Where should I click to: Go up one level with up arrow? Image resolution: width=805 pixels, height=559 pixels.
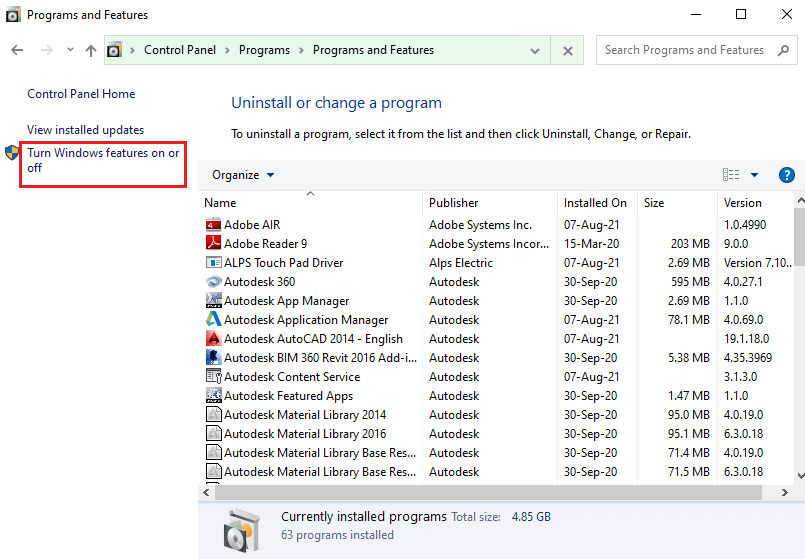click(x=91, y=50)
